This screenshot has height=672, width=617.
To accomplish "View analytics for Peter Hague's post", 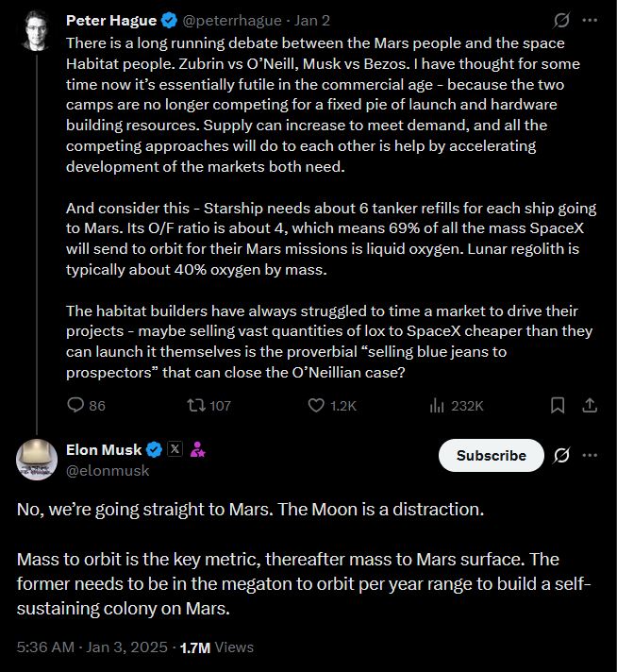I will tap(436, 405).
